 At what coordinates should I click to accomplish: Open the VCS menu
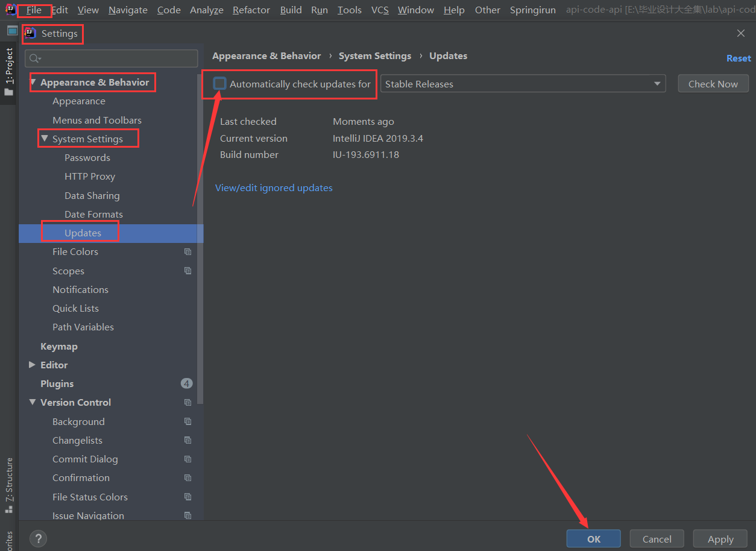[x=380, y=10]
